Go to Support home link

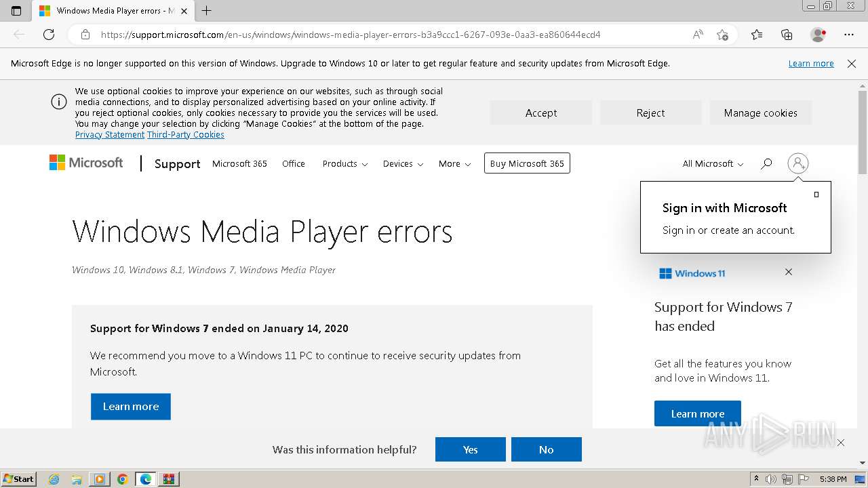click(x=177, y=163)
